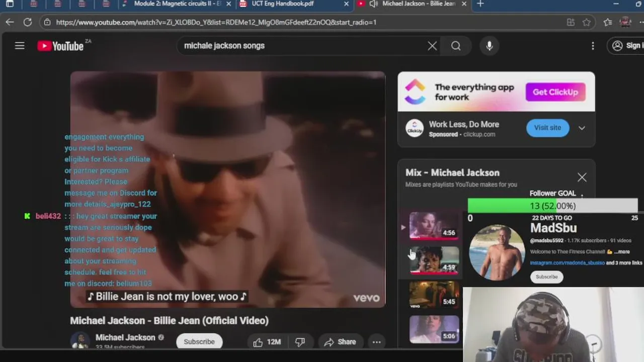Add this page to favorites star
644x362 pixels.
point(587,22)
